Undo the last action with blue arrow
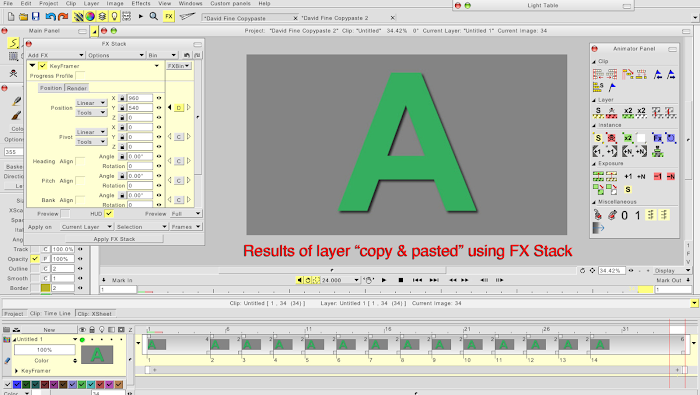Image resolution: width=700 pixels, height=395 pixels. tap(50, 17)
